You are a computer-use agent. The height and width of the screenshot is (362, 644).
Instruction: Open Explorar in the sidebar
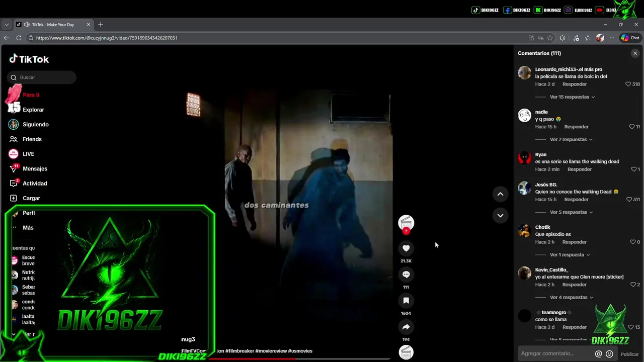(33, 110)
